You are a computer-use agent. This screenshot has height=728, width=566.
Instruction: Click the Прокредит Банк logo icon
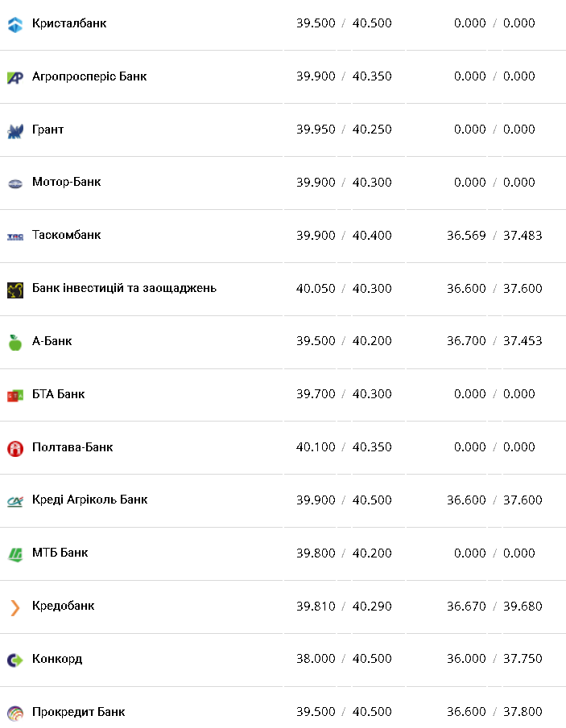[15, 713]
